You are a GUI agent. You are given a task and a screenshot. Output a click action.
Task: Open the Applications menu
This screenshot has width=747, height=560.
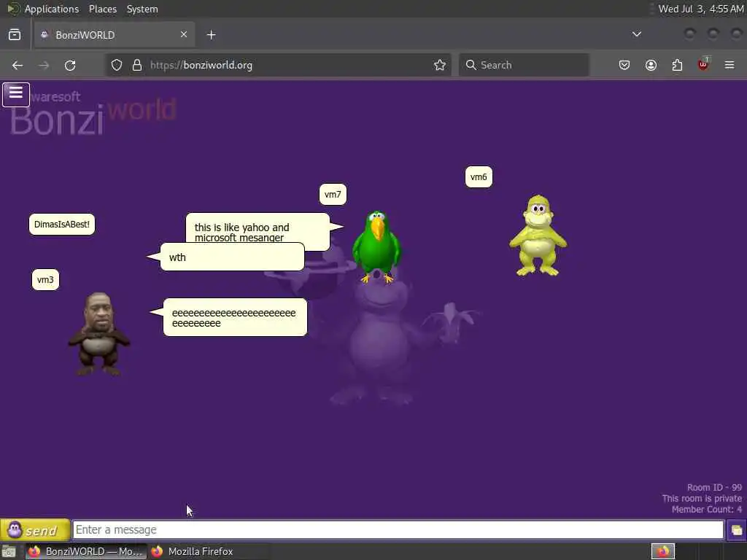tap(52, 9)
